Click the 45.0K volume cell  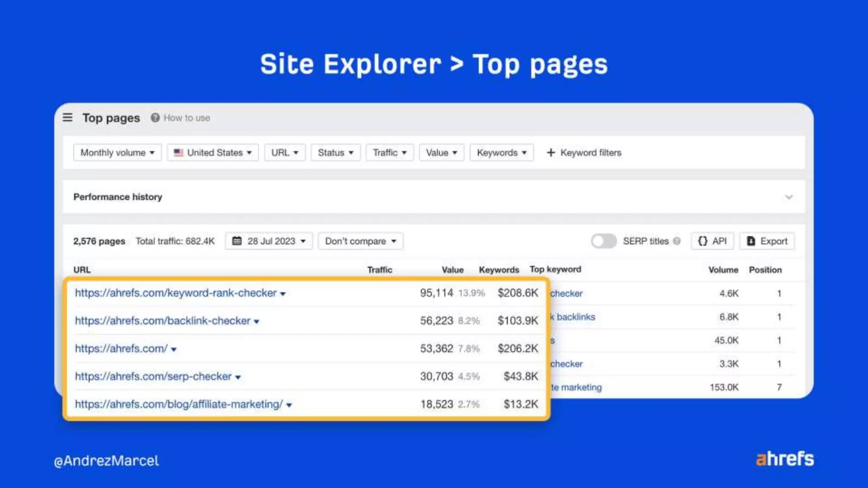click(726, 340)
